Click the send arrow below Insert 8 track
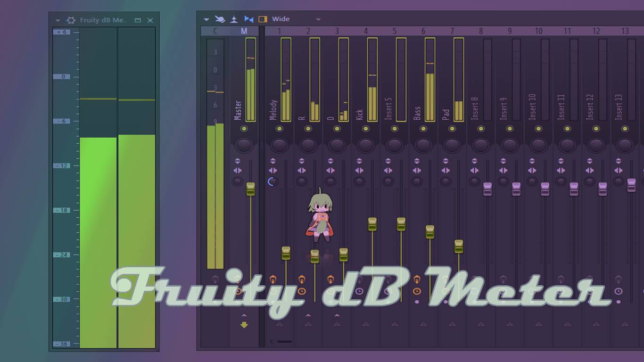This screenshot has width=644, height=362. click(481, 324)
